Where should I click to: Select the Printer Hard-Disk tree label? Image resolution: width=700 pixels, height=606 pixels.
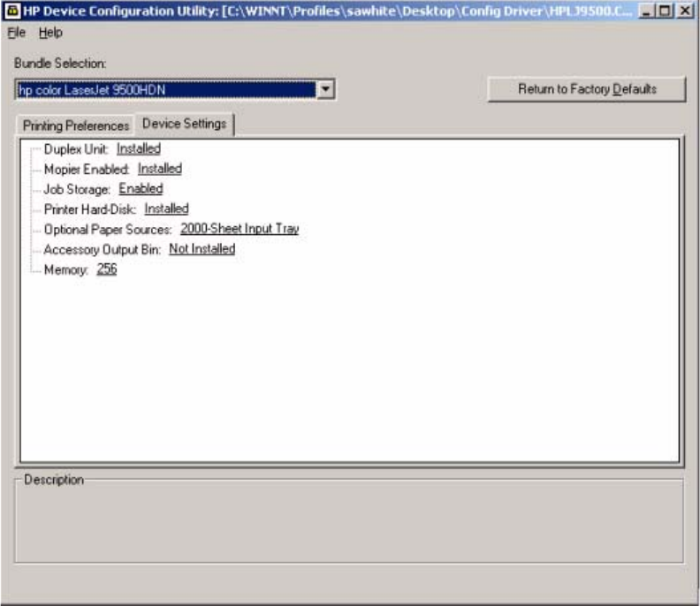90,209
